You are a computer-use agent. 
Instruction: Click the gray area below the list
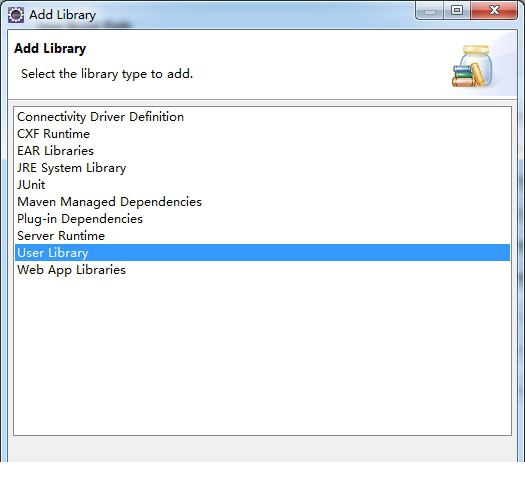pos(262,449)
